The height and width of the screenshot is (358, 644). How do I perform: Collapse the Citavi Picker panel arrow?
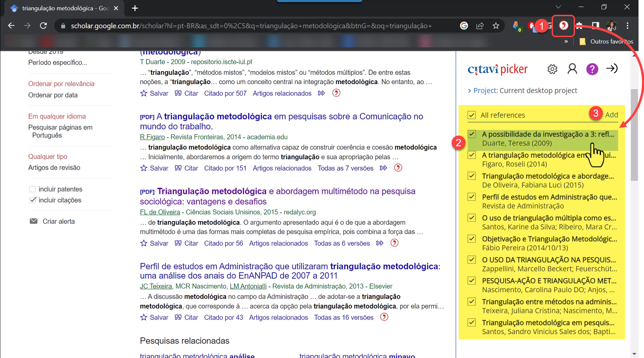point(612,69)
